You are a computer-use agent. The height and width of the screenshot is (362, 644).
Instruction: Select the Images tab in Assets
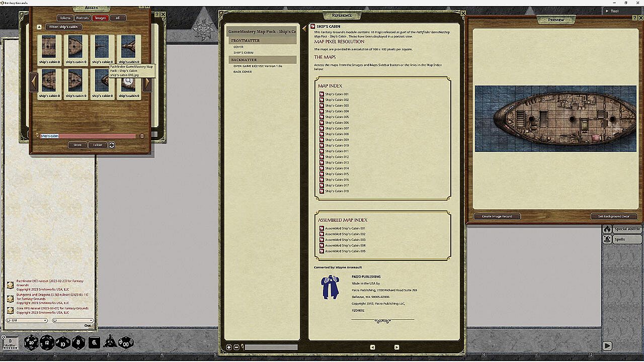tap(100, 18)
